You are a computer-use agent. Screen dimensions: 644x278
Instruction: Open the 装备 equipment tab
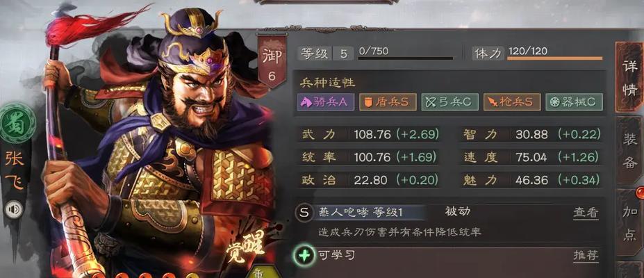(629, 151)
